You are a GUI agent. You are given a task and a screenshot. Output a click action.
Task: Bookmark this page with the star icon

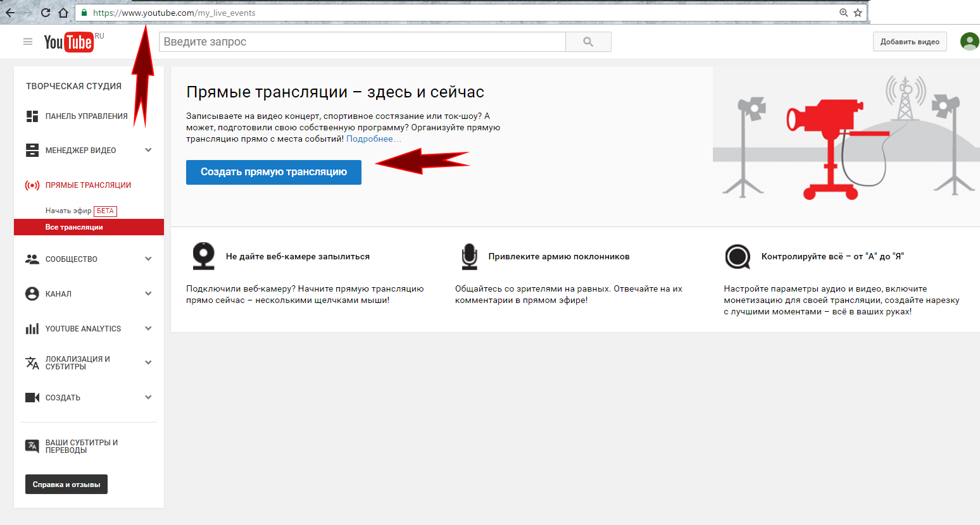coord(858,13)
